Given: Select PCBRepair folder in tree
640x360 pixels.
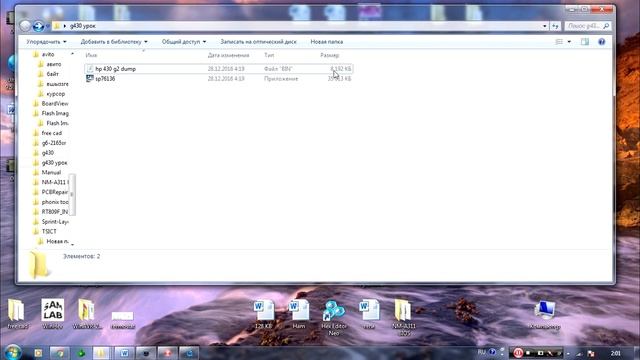Looking at the screenshot, I should [x=55, y=192].
